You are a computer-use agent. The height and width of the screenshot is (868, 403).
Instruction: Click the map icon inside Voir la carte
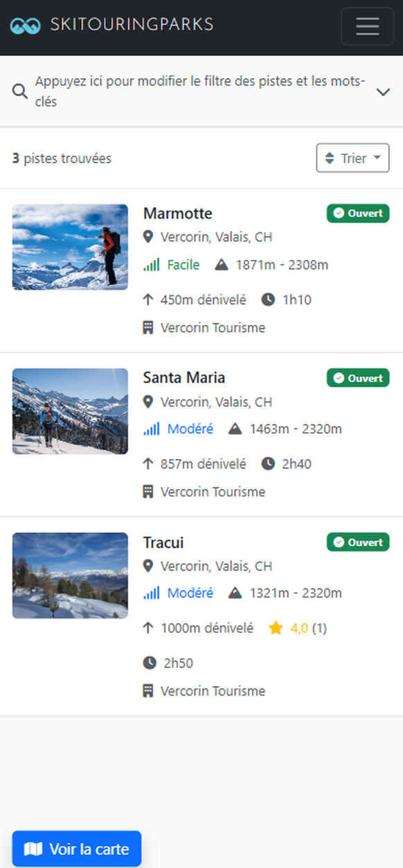tap(33, 849)
